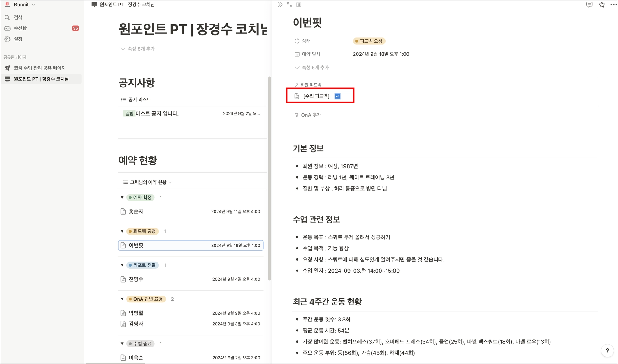Switch to the 공지 리스트 view tab
The height and width of the screenshot is (364, 618).
pyautogui.click(x=136, y=100)
